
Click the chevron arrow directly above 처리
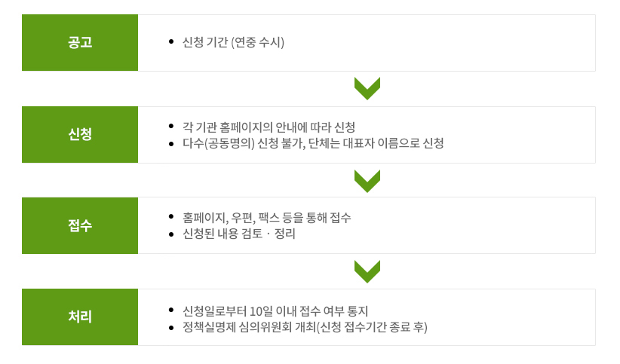tap(367, 271)
